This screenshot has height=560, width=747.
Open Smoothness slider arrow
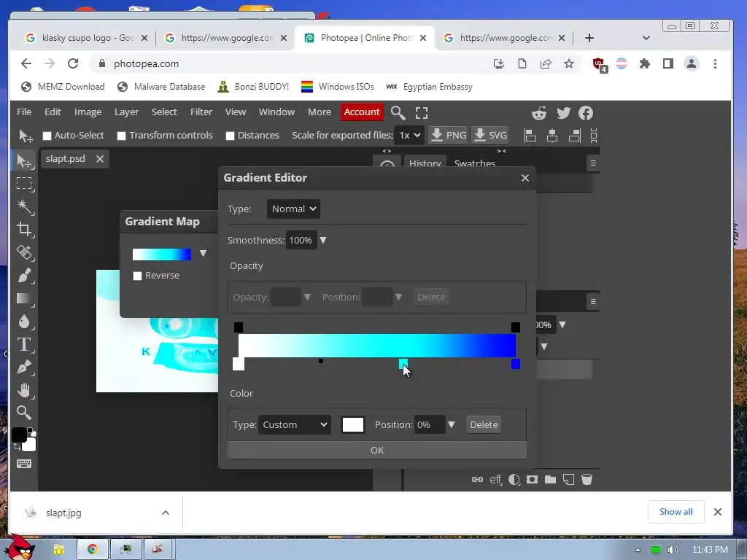pyautogui.click(x=323, y=240)
